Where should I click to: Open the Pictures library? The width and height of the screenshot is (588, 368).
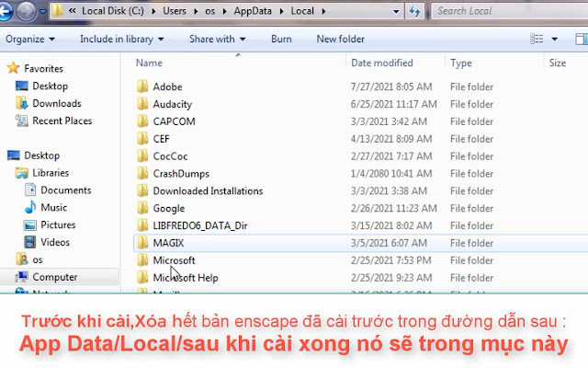click(50, 224)
